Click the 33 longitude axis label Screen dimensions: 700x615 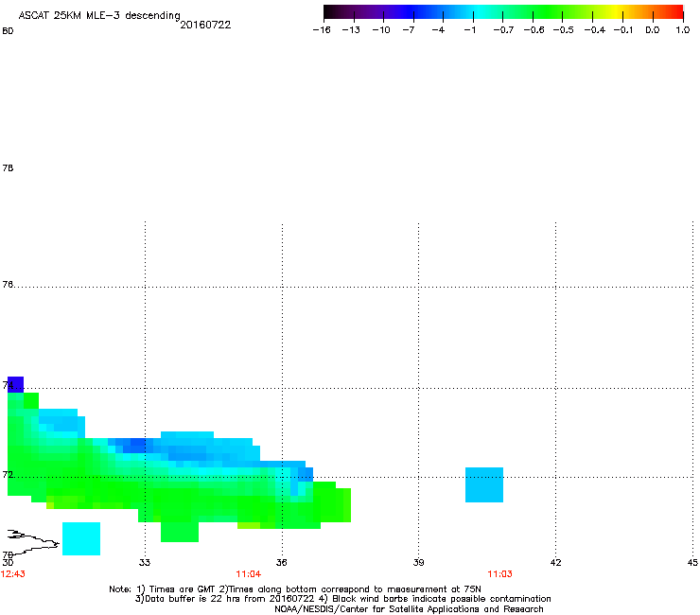click(x=145, y=562)
